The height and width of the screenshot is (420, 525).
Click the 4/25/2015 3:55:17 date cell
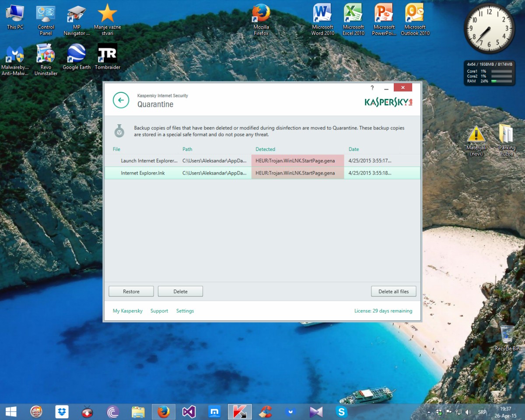pos(370,161)
